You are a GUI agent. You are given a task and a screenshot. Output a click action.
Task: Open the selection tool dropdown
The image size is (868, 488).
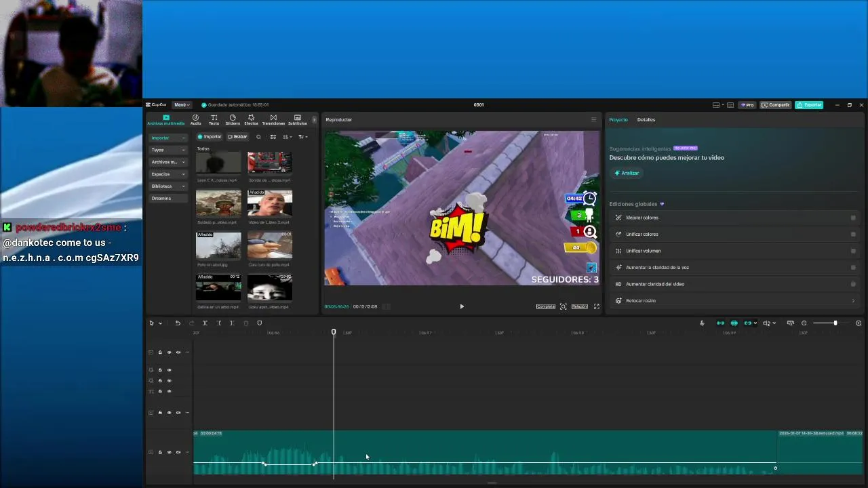point(160,323)
